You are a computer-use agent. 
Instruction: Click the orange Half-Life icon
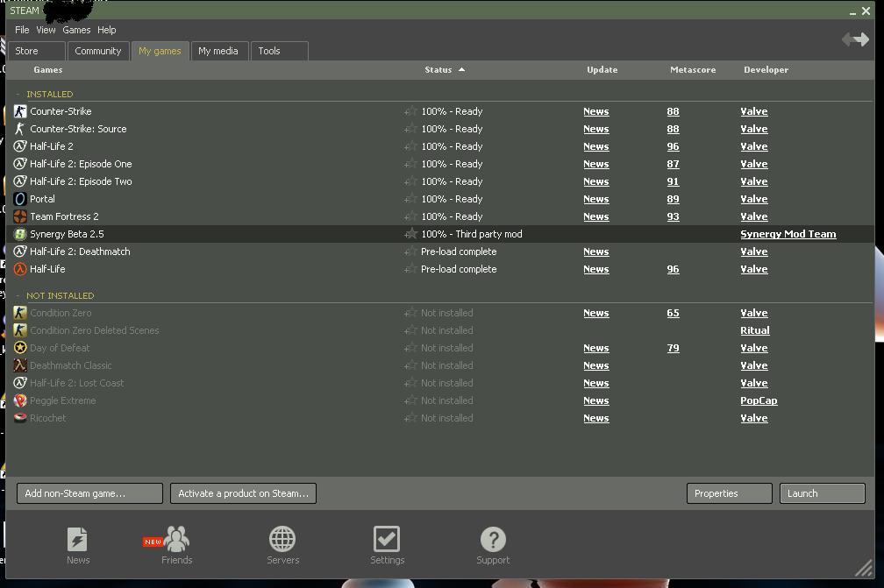click(19, 269)
